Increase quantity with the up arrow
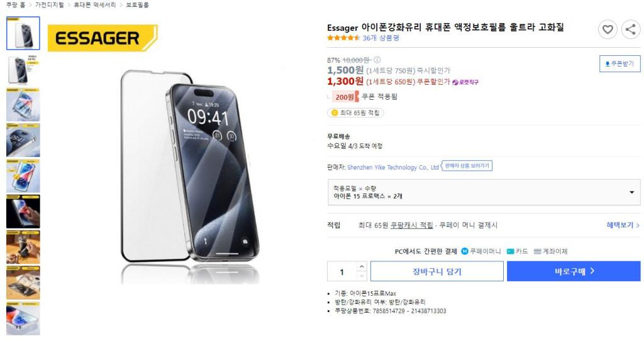Image resolution: width=644 pixels, height=341 pixels. [x=362, y=266]
